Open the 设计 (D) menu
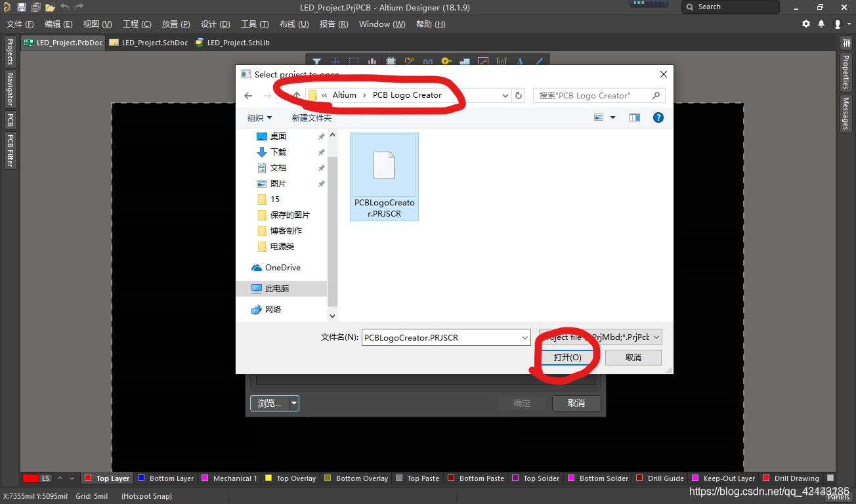Image resolution: width=856 pixels, height=504 pixels. pos(215,24)
